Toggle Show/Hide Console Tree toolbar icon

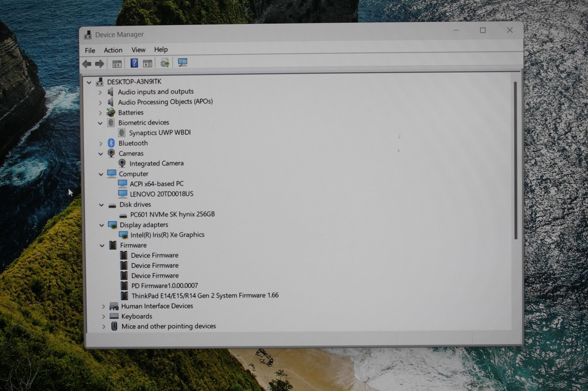[117, 64]
